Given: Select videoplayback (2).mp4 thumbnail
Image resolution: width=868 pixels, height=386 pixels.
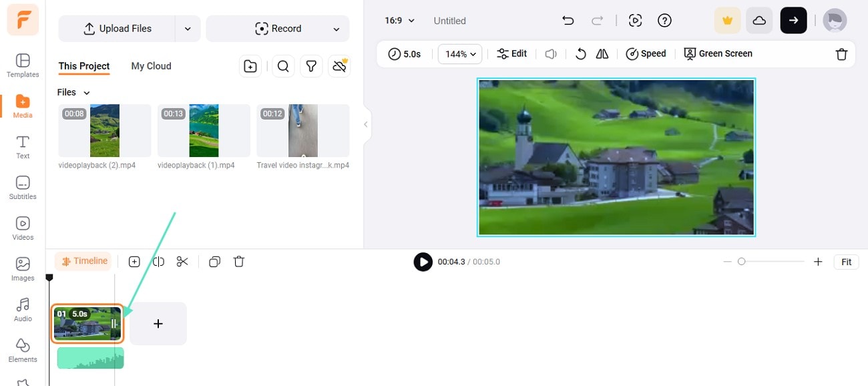Looking at the screenshot, I should (105, 130).
